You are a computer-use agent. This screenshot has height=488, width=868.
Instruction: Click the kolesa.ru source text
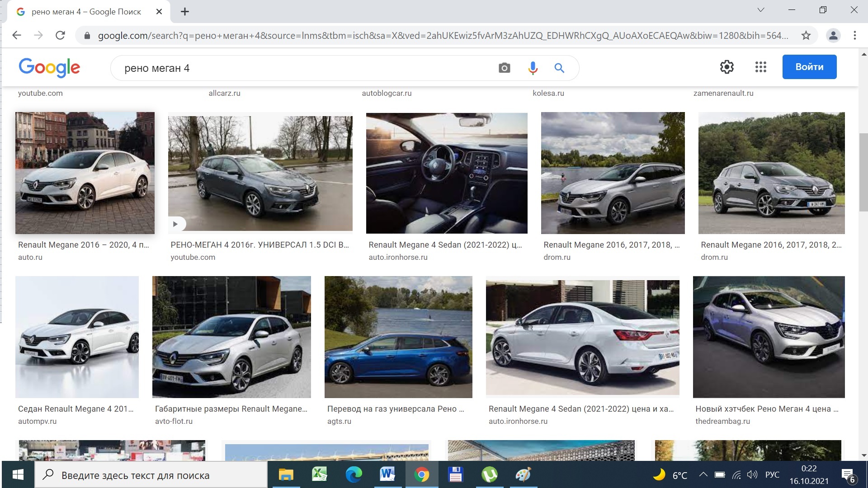548,93
